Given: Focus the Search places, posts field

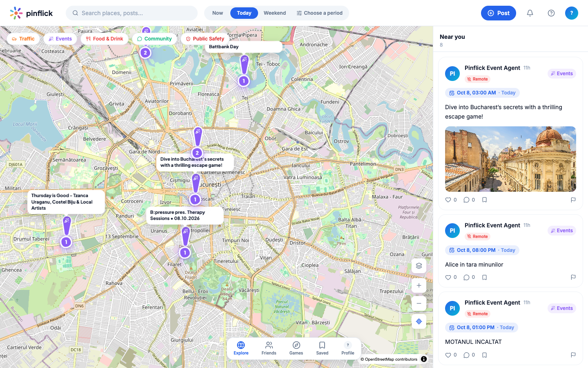Looking at the screenshot, I should (131, 13).
